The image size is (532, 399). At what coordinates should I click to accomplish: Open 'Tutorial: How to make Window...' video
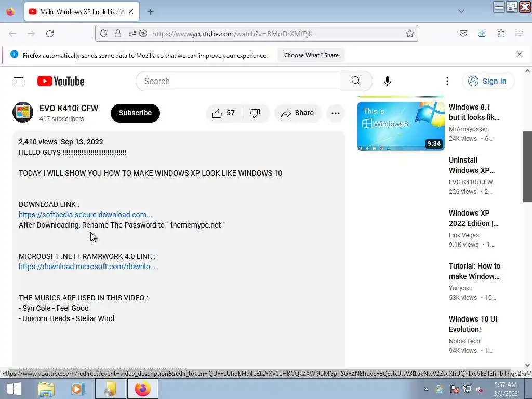tap(474, 271)
